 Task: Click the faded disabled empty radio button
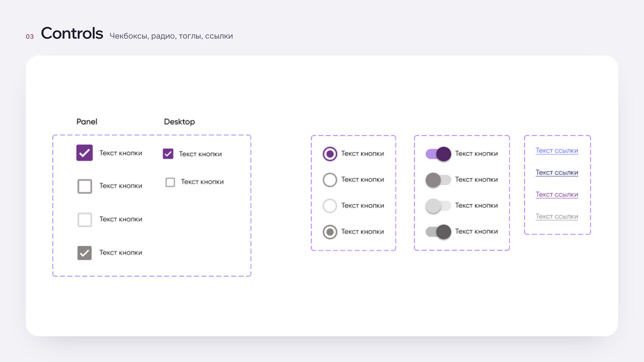click(x=330, y=206)
